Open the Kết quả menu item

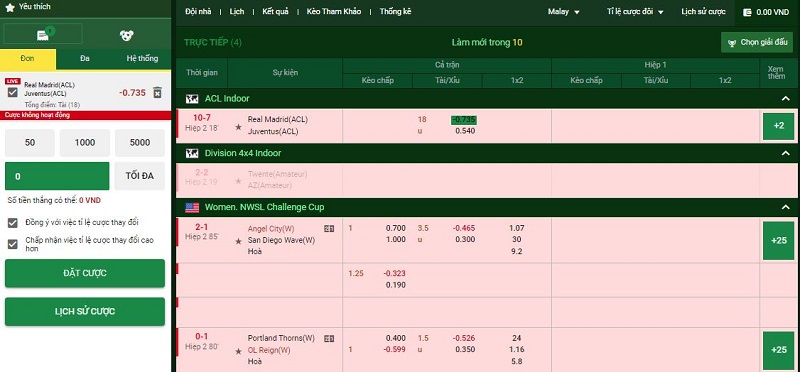click(275, 12)
